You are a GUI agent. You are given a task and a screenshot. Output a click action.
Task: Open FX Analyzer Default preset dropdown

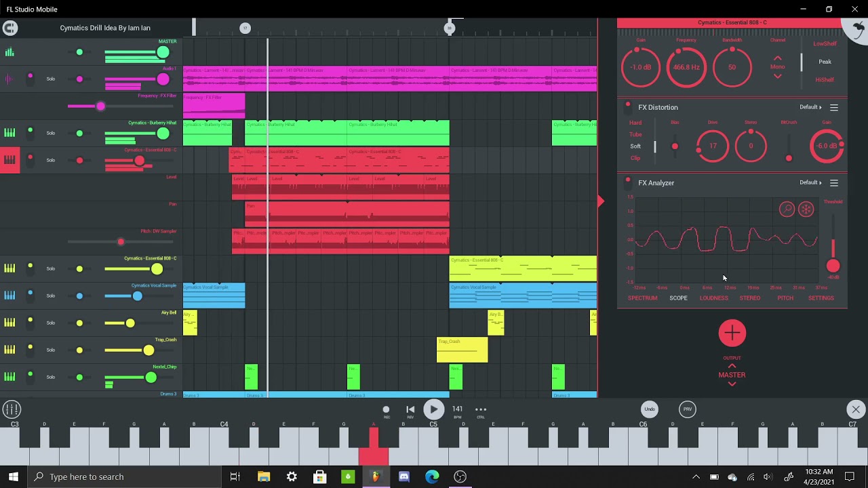[x=810, y=183]
